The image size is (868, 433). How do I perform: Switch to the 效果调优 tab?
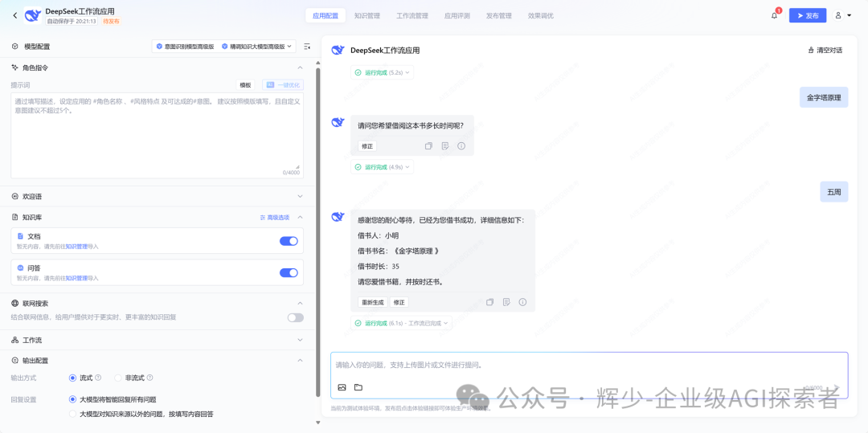tap(541, 15)
